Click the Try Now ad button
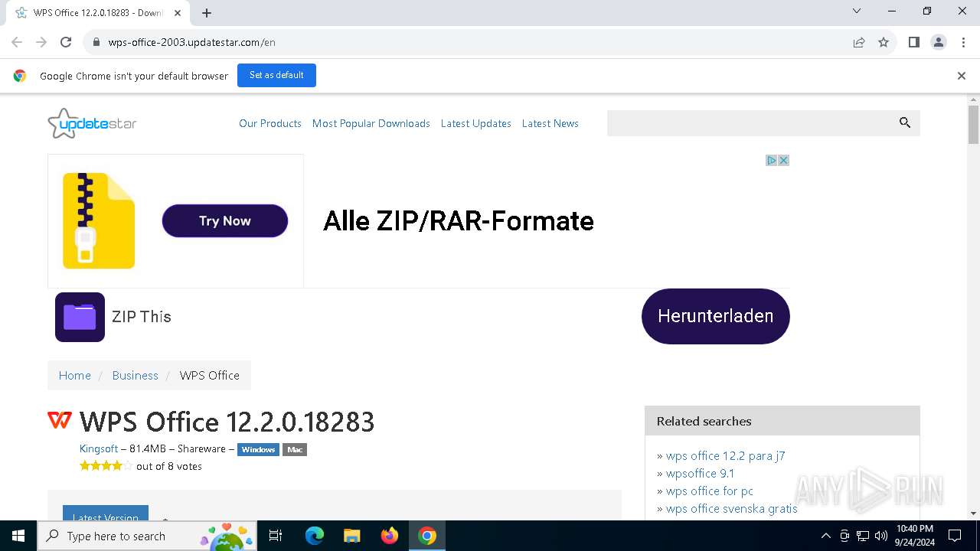Screen dimensions: 980x551 point(225,220)
